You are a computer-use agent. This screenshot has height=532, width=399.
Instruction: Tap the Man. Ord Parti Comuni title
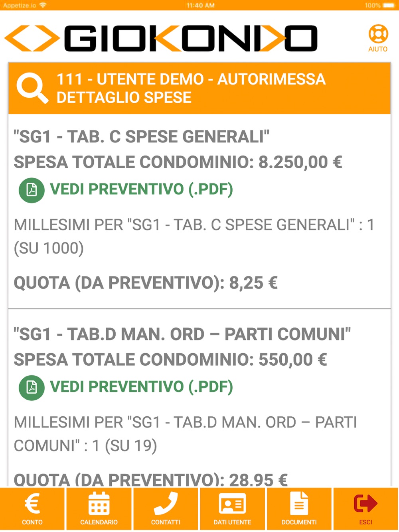click(x=182, y=334)
